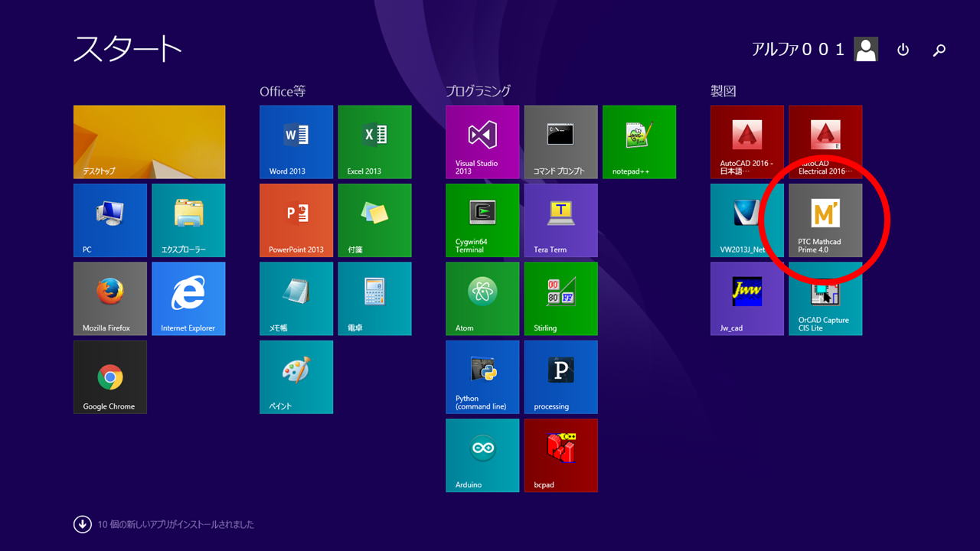Image resolution: width=980 pixels, height=551 pixels.
Task: Select the プログラミング group heading
Action: (478, 91)
